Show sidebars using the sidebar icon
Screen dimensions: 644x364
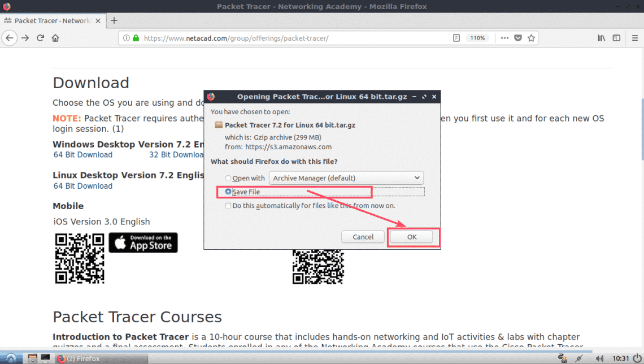click(616, 38)
